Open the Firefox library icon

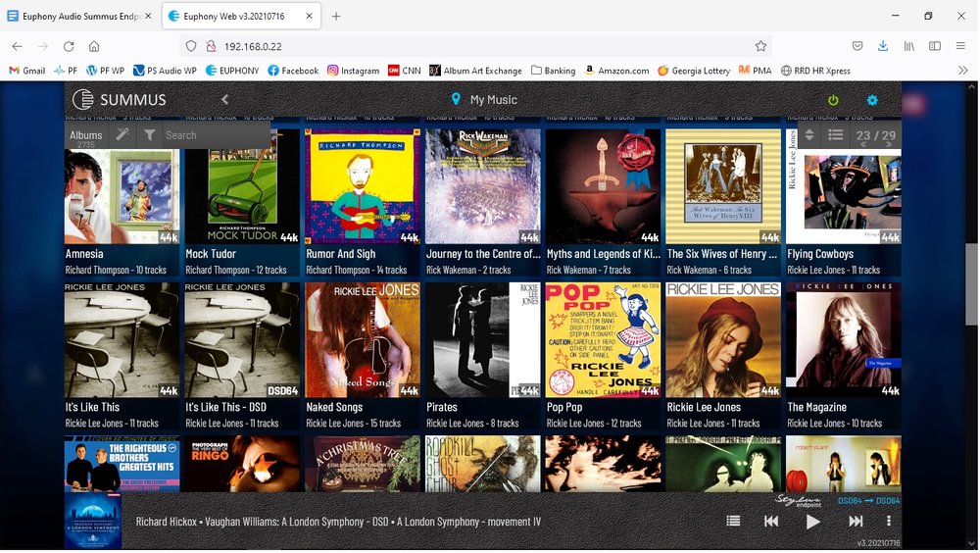(909, 46)
